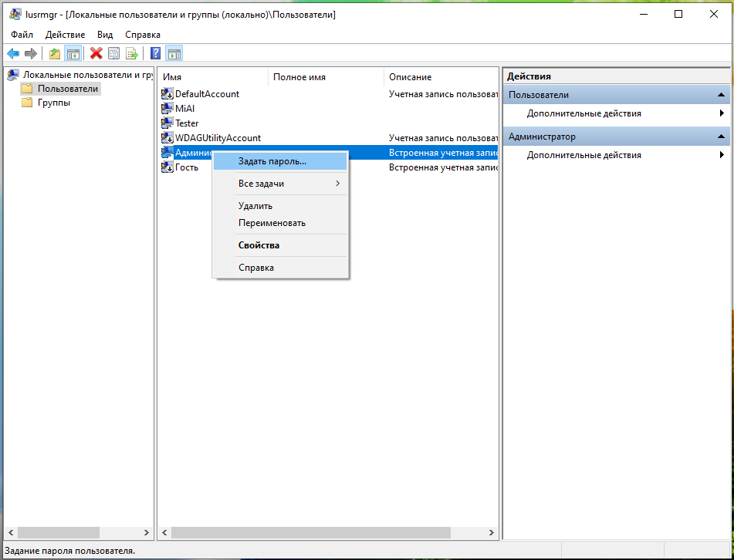
Task: Sort list by 'Полное имя' column header
Action: (299, 77)
